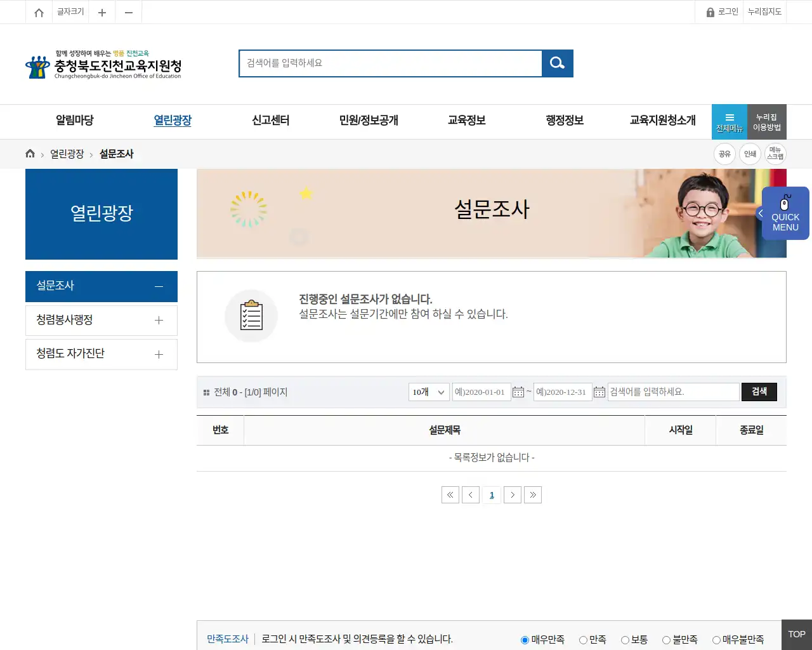Expand the 청렴도 자가진단 sidebar item
The height and width of the screenshot is (650, 812).
(x=101, y=354)
